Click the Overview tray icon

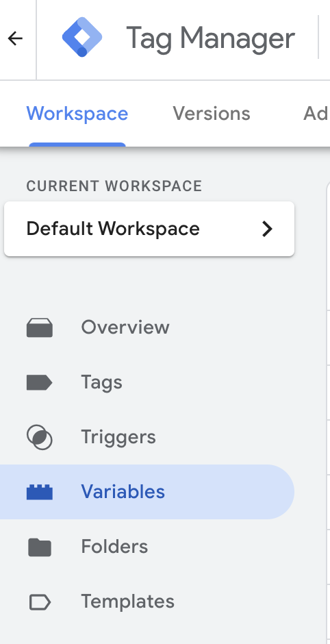click(40, 327)
